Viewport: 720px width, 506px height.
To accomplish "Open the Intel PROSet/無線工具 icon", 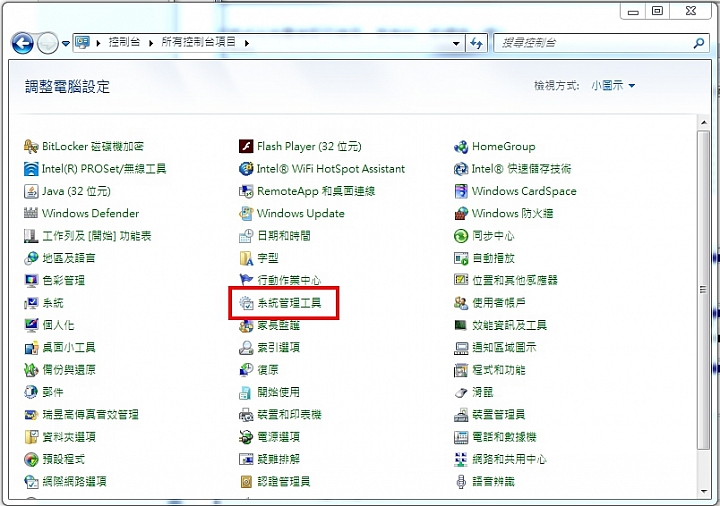I will click(x=31, y=169).
